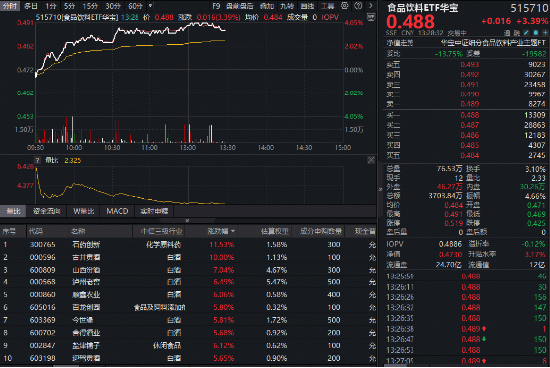550x368 pixels.
Task: Select the 5分 timeframe tab
Action: 69,6
